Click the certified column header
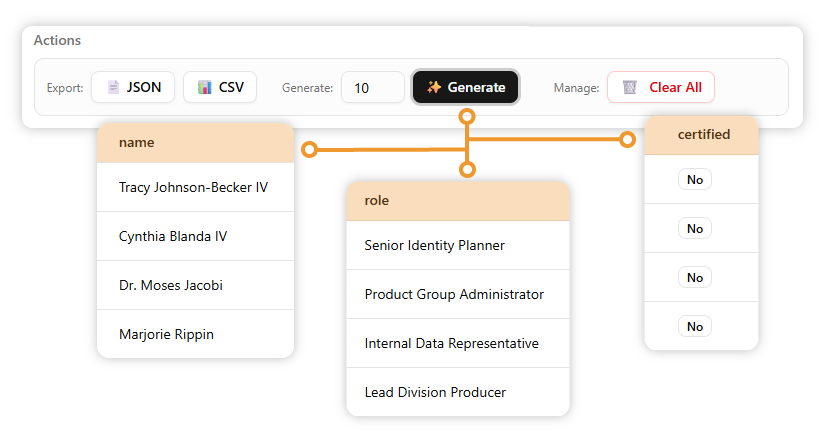The height and width of the screenshot is (440, 826). click(702, 134)
